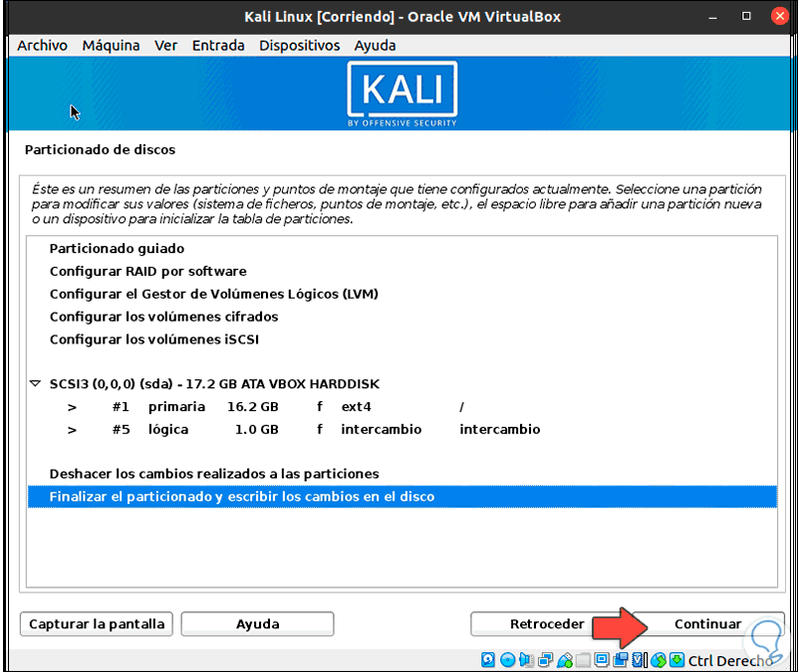Click the Ctrl Derecho host key label
This screenshot has width=801, height=672.
[x=729, y=660]
